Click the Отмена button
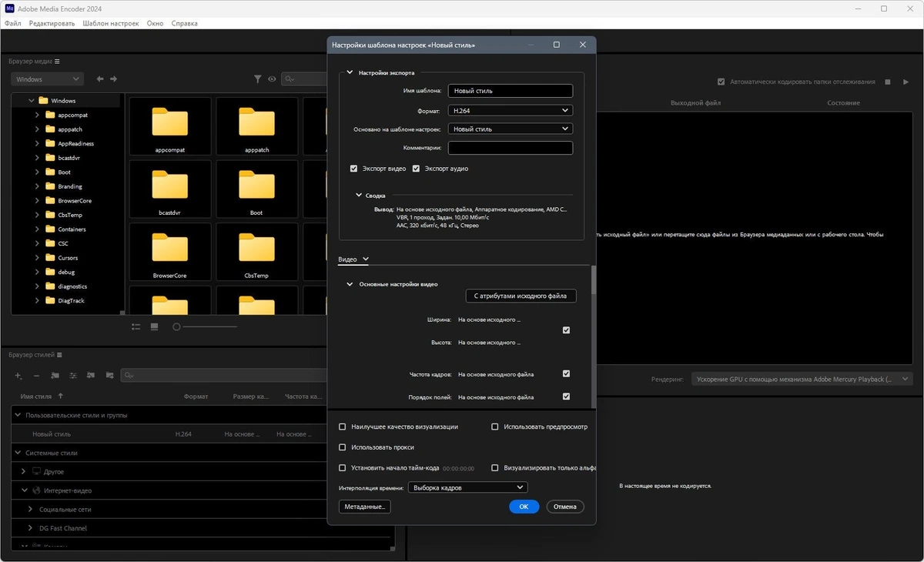 click(565, 507)
